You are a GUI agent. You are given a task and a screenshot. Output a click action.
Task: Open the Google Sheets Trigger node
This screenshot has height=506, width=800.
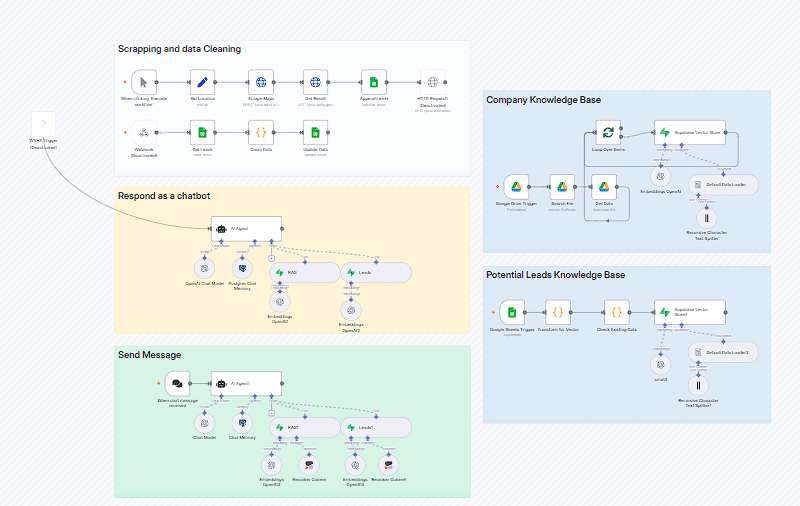click(x=512, y=312)
